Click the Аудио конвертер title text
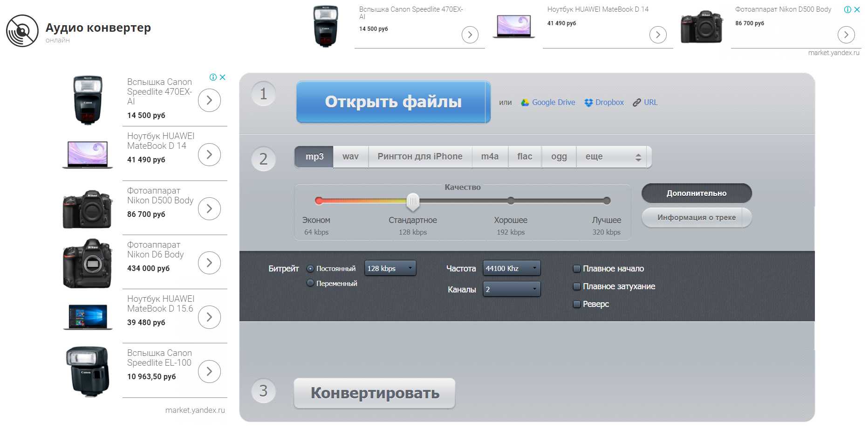The width and height of the screenshot is (868, 431). 98,28
